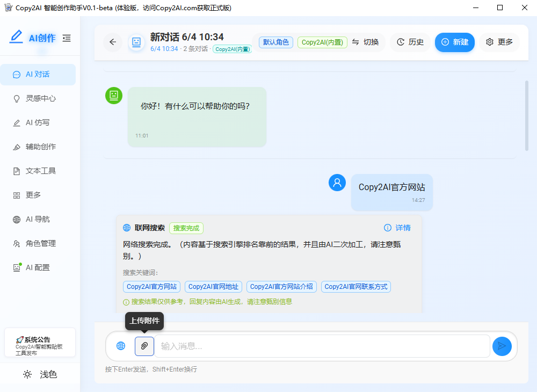This screenshot has height=392, width=537.
Task: Select AI 仿写 in the sidebar menu
Action: pos(38,122)
